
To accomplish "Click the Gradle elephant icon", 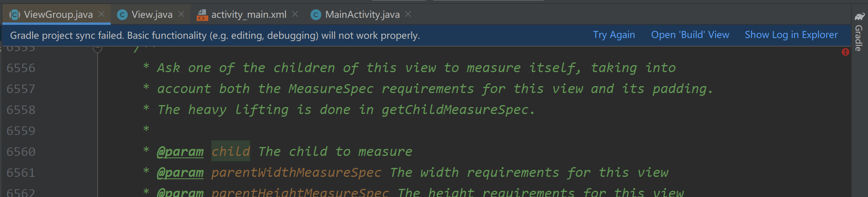I will [859, 17].
